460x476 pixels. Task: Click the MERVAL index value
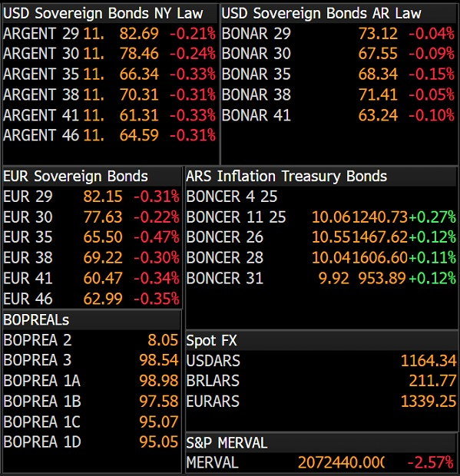pos(341,463)
